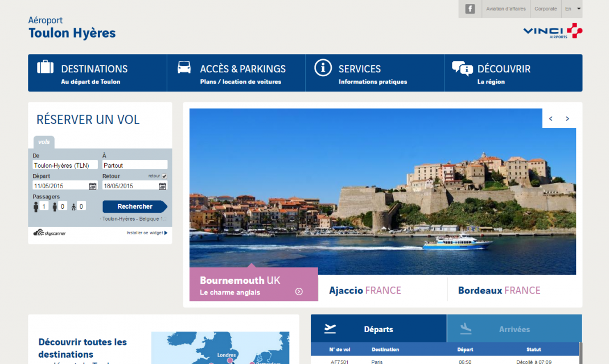Click the speech bubble Découvrir icon
The image size is (609, 364).
tap(462, 68)
